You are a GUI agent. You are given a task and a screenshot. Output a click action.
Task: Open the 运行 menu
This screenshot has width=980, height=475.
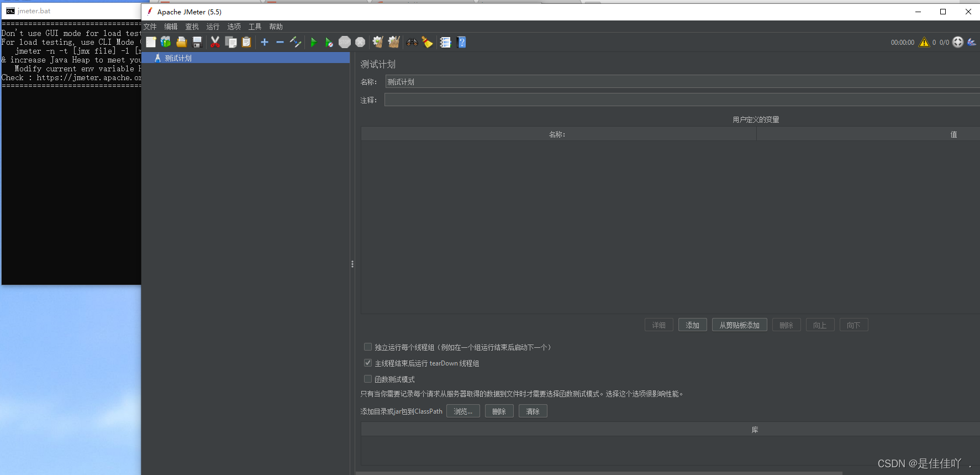[x=213, y=27]
